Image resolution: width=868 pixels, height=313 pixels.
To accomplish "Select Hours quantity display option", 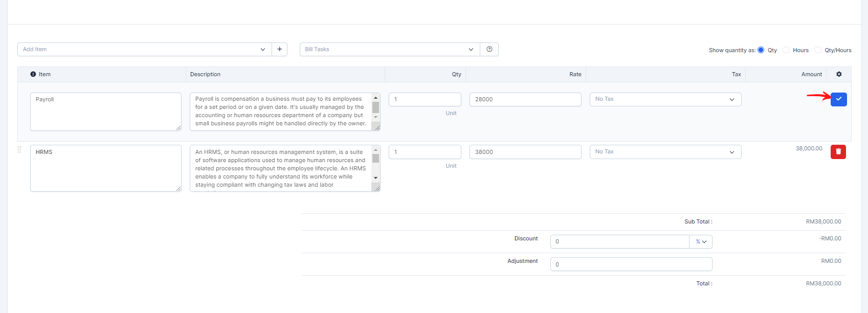I will pos(786,50).
